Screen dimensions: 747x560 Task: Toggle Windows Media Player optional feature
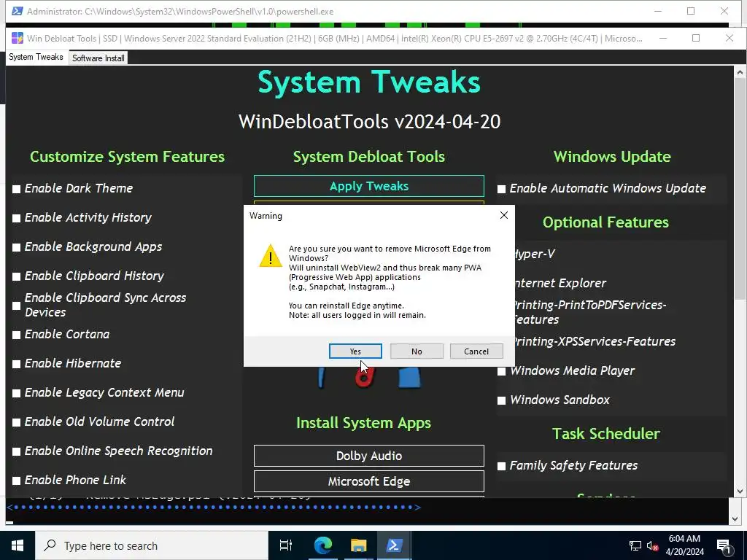[502, 371]
